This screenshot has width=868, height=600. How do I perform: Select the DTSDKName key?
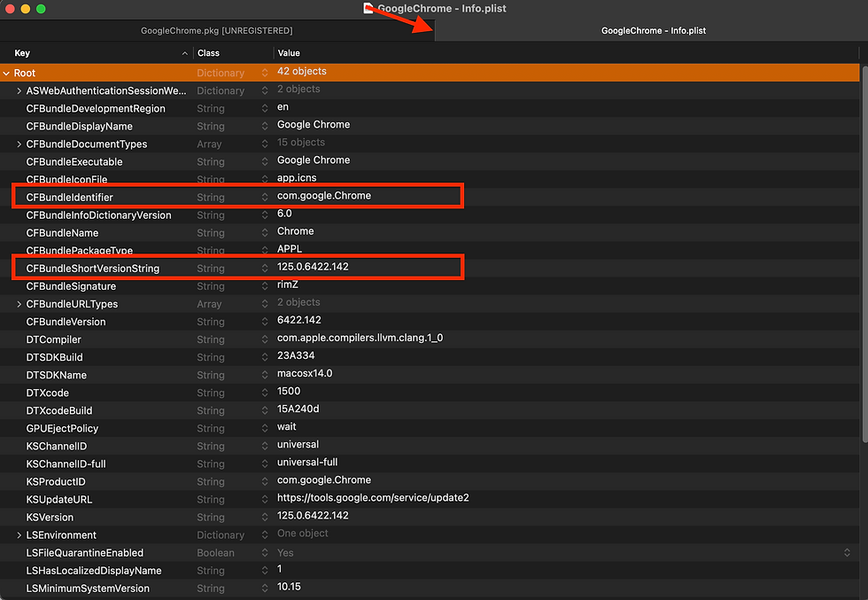(x=57, y=375)
